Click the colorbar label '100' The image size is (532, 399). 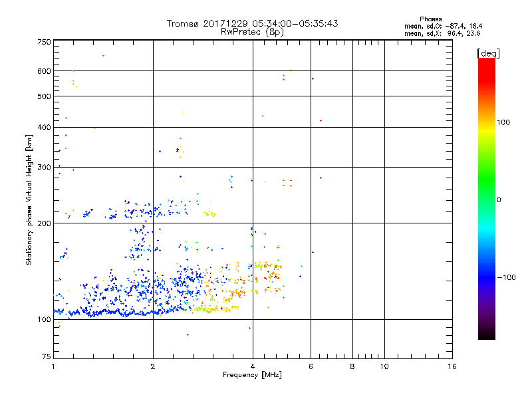[x=503, y=122]
